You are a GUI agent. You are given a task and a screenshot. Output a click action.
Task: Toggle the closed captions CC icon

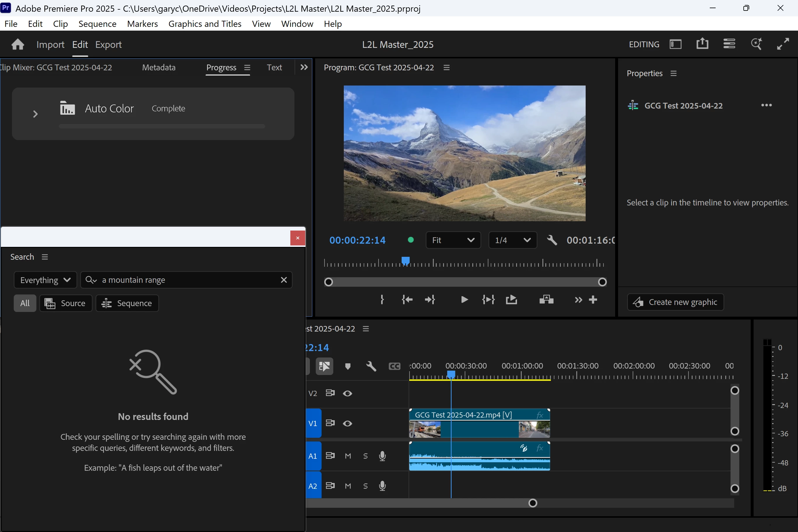coord(394,367)
